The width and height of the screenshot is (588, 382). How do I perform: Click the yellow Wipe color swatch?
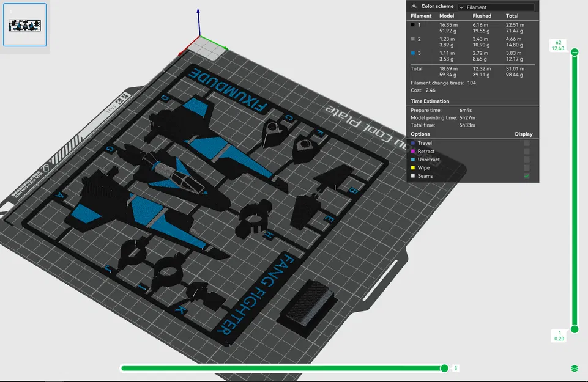point(413,168)
